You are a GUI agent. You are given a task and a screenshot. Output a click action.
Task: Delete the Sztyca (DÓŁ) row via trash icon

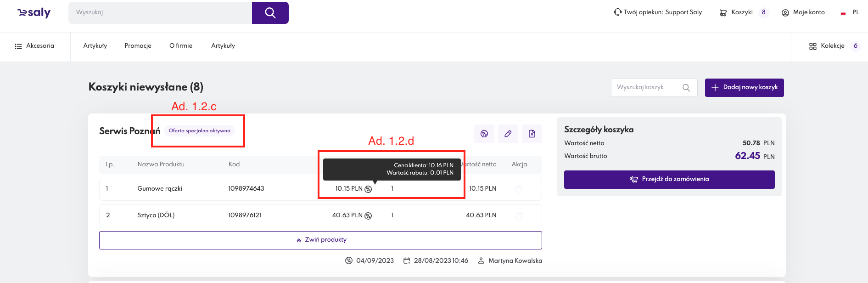pos(519,216)
